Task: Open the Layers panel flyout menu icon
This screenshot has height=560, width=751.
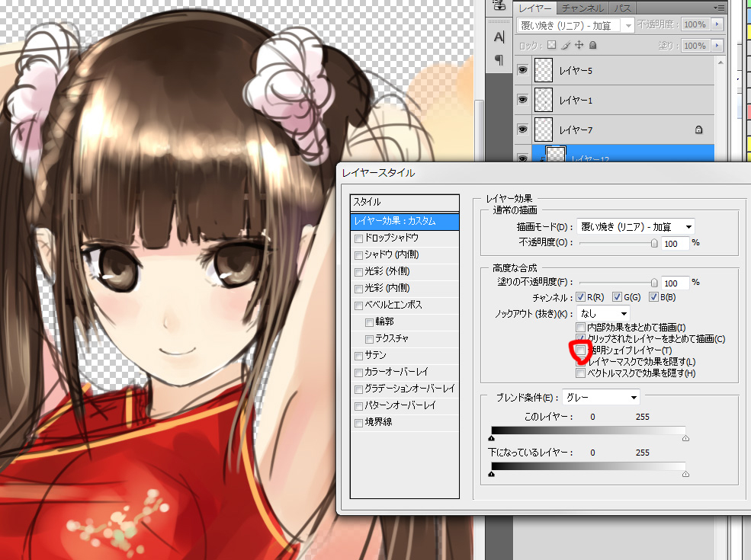Action: coord(719,8)
